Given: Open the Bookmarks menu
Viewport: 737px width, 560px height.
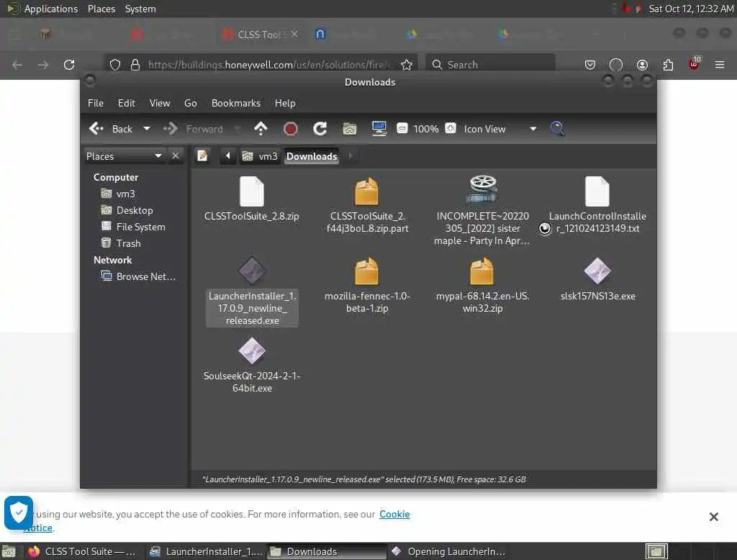Looking at the screenshot, I should [236, 103].
